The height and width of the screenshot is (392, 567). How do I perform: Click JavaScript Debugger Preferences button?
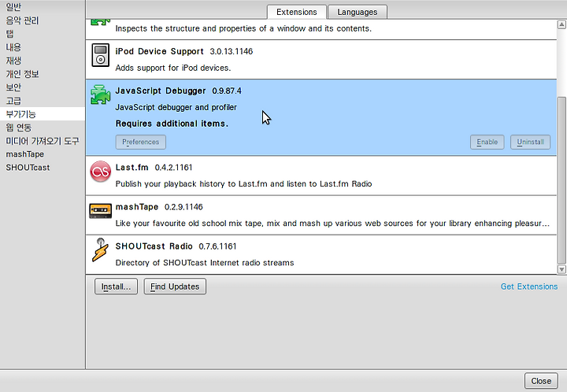(x=141, y=142)
